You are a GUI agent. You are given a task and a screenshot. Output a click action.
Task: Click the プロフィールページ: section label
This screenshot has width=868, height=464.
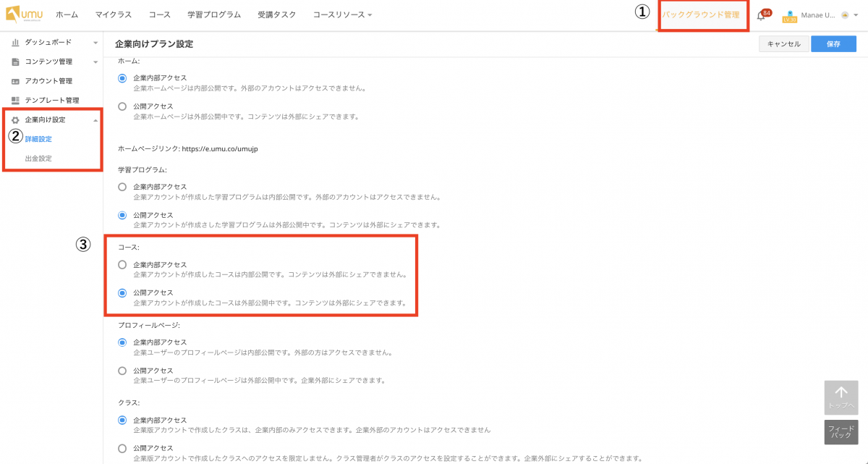point(148,326)
